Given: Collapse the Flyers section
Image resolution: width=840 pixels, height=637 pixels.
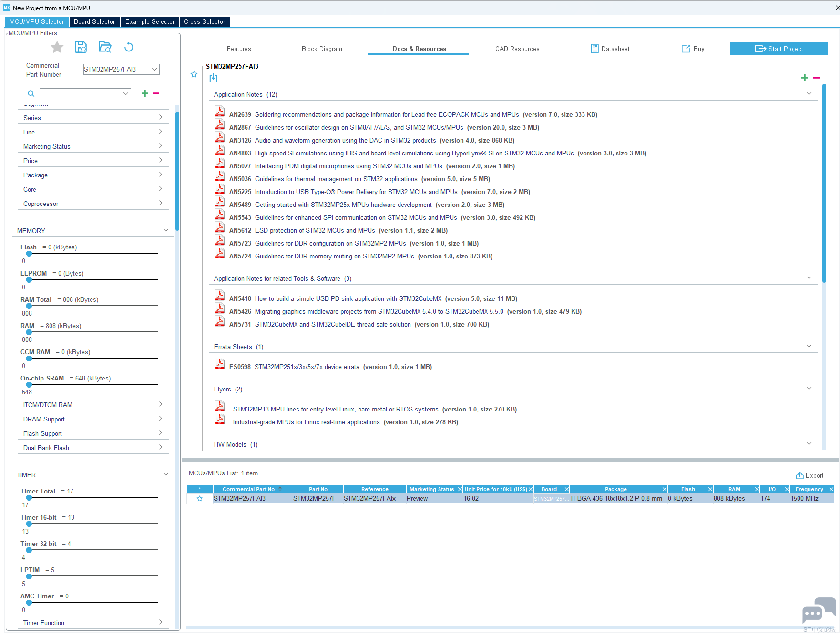Looking at the screenshot, I should coord(809,389).
